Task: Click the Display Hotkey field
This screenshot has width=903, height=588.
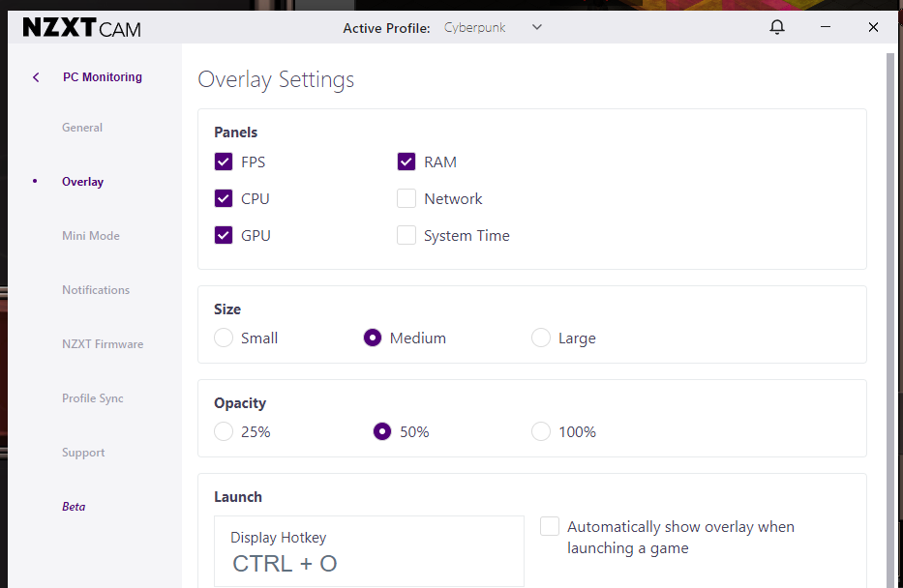Action: (369, 551)
